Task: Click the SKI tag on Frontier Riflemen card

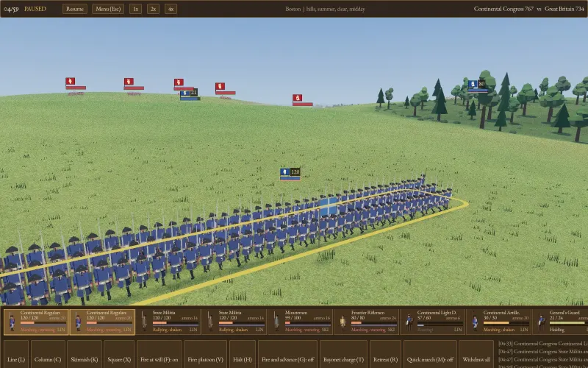Action: click(391, 329)
